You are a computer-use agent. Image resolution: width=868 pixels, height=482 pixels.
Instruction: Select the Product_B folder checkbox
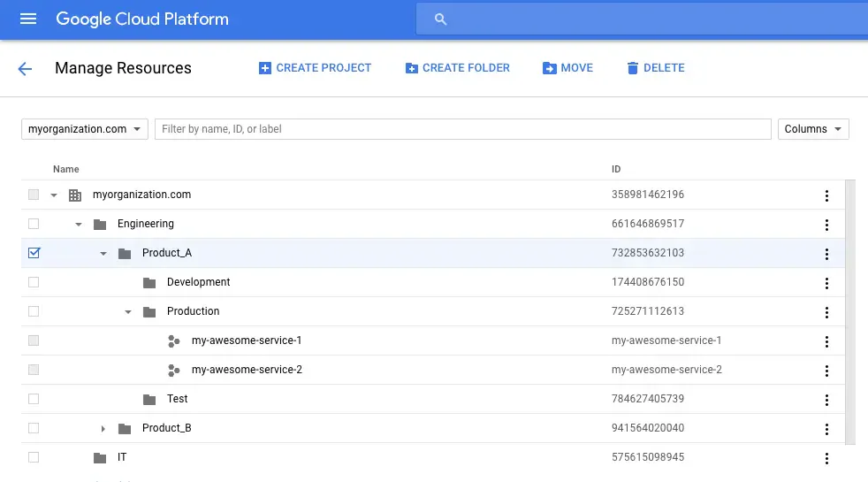coord(34,428)
